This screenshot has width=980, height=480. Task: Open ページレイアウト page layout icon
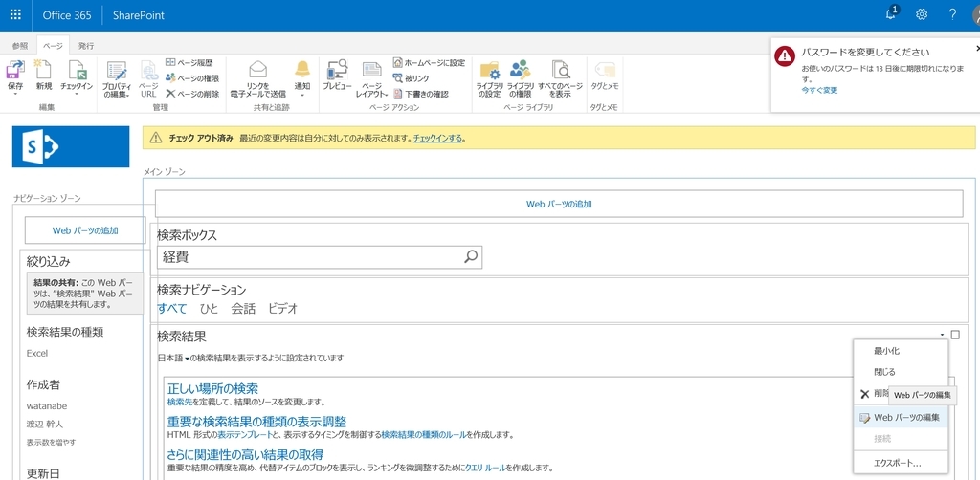[x=372, y=70]
